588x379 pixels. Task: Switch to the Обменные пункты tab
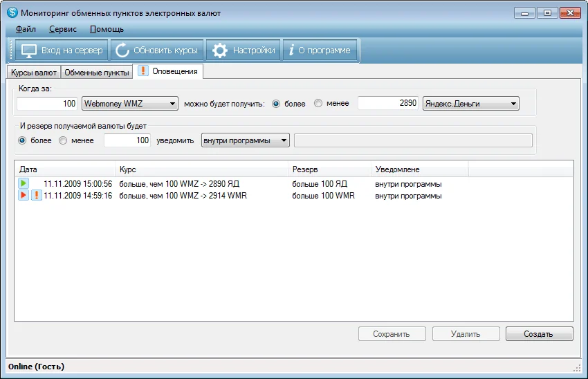click(96, 72)
